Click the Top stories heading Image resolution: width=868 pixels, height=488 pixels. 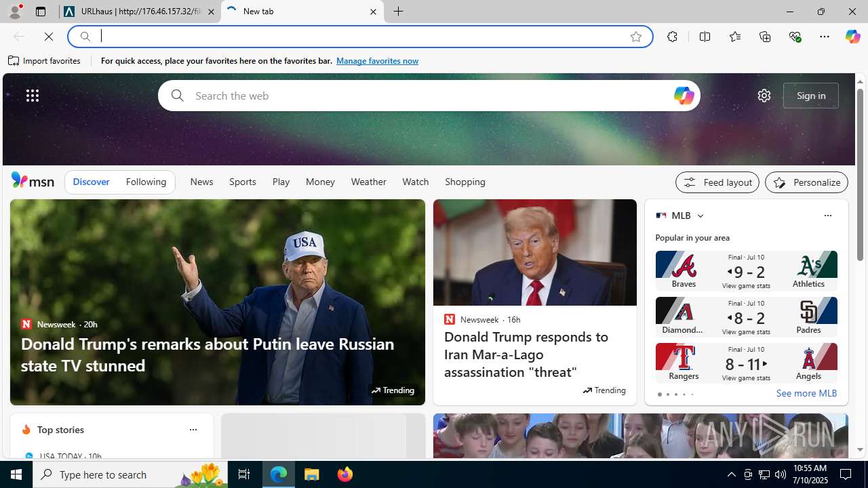tap(60, 430)
